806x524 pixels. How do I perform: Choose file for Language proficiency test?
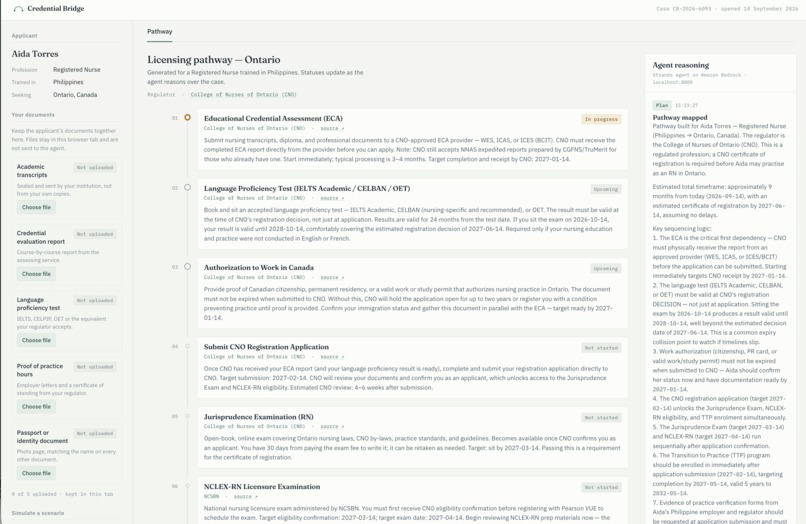(36, 340)
